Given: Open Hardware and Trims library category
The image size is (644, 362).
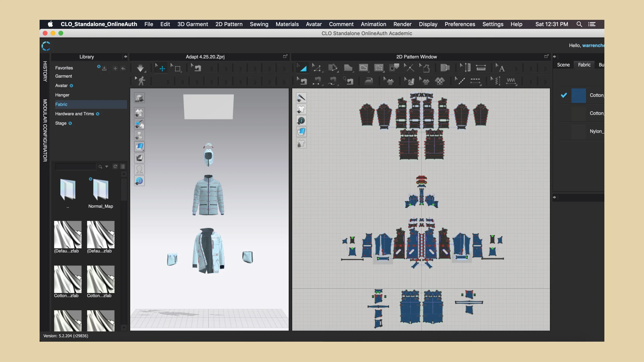Looking at the screenshot, I should pos(74,114).
